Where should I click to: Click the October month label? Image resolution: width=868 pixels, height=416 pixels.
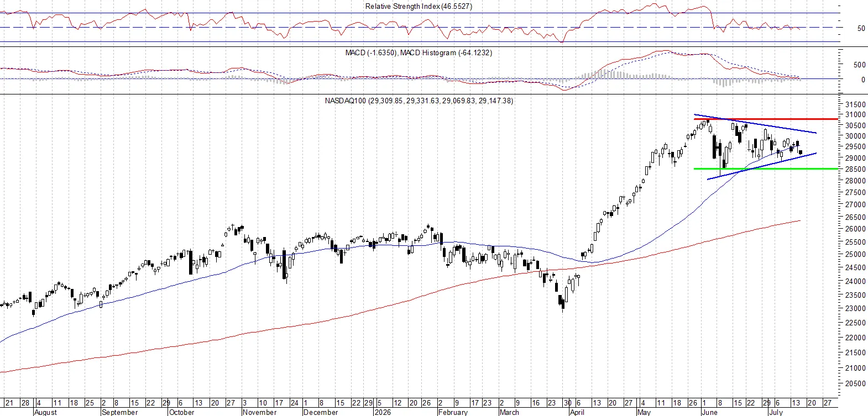[x=182, y=412]
